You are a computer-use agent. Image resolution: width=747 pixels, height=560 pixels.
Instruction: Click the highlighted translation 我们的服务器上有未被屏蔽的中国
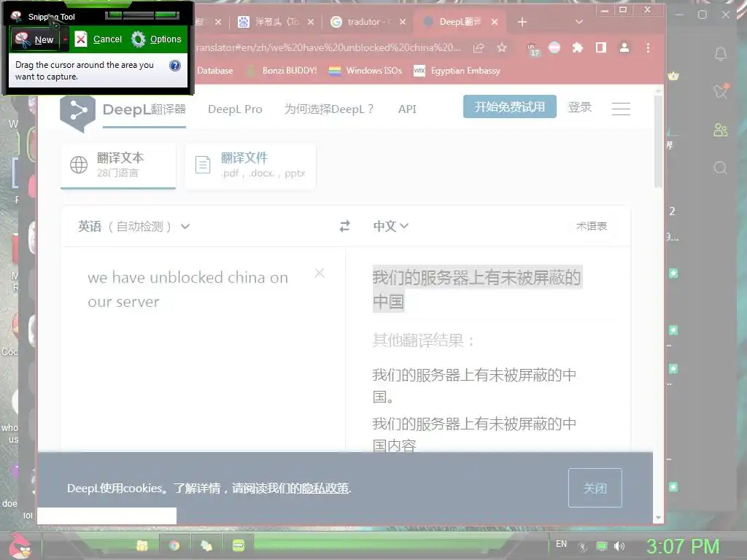click(x=477, y=289)
